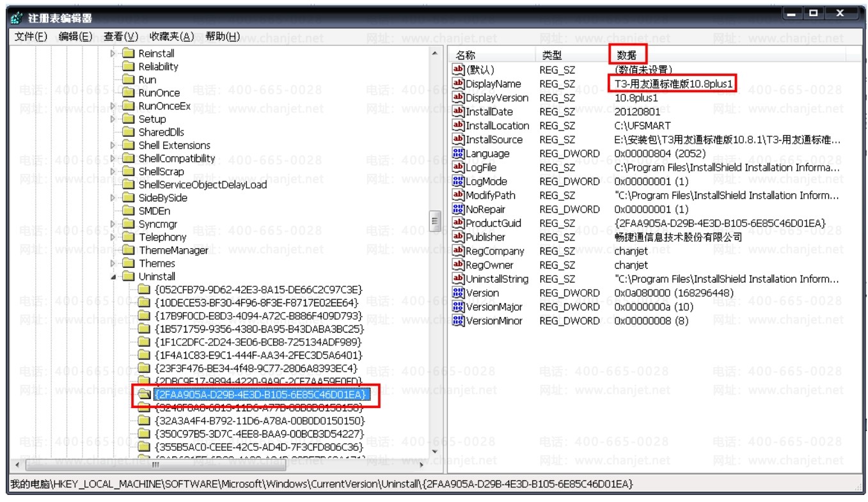
Task: Select the ShellServiceObjectDelayLoad key
Action: point(203,185)
